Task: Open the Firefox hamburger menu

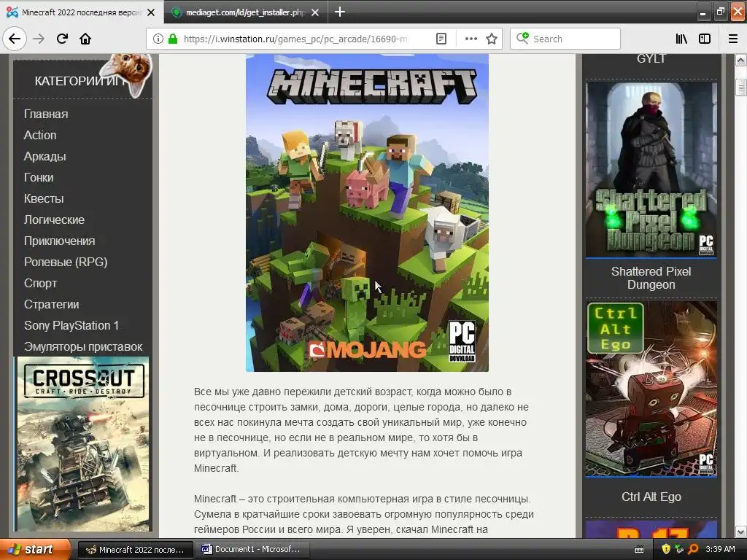Action: [x=732, y=39]
